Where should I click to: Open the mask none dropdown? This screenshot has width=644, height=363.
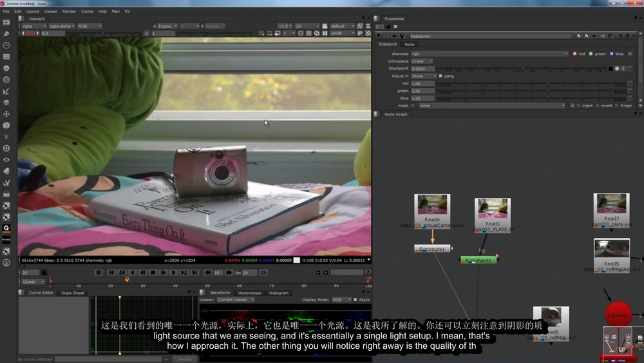coord(492,106)
